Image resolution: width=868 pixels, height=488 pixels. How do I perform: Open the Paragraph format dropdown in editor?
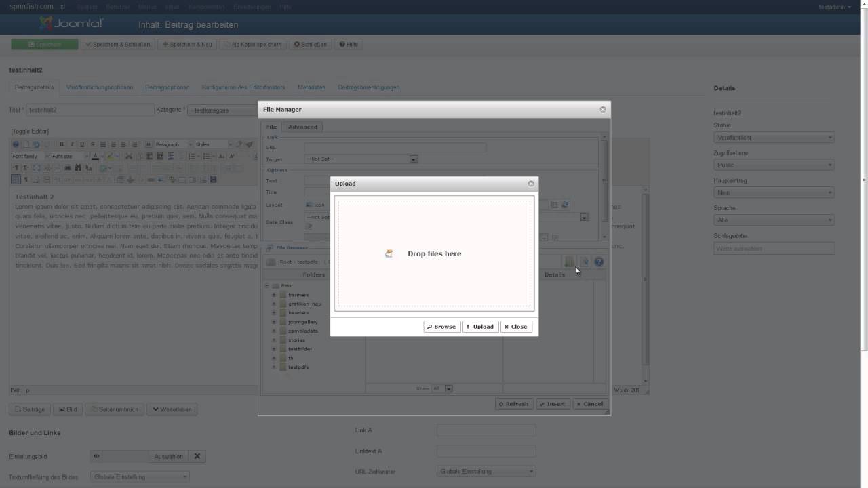173,144
